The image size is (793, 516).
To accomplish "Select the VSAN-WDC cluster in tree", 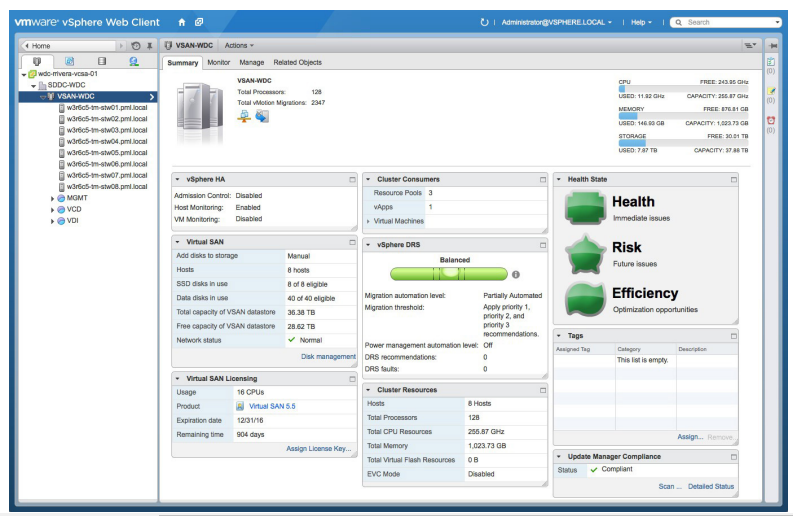I will (x=88, y=97).
